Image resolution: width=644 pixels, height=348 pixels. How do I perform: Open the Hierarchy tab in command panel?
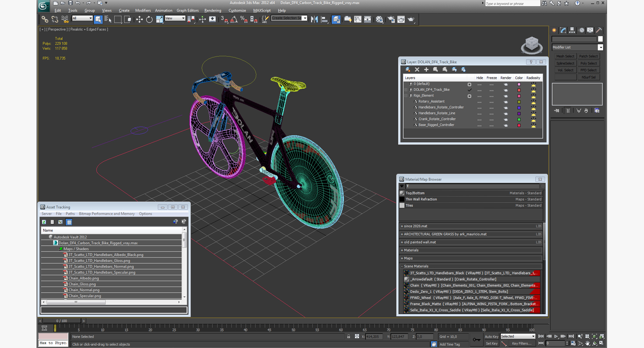tap(572, 30)
